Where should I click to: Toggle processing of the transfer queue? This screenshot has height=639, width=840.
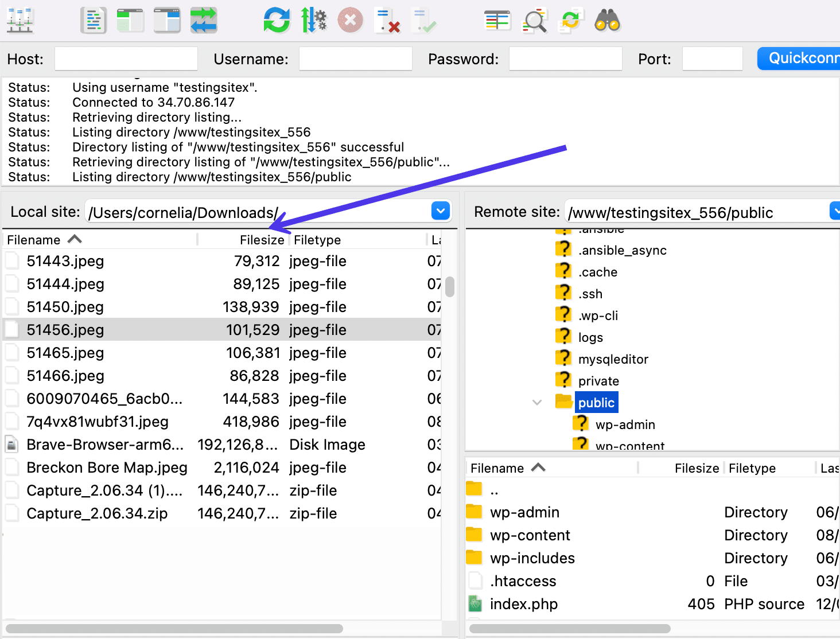pos(313,21)
